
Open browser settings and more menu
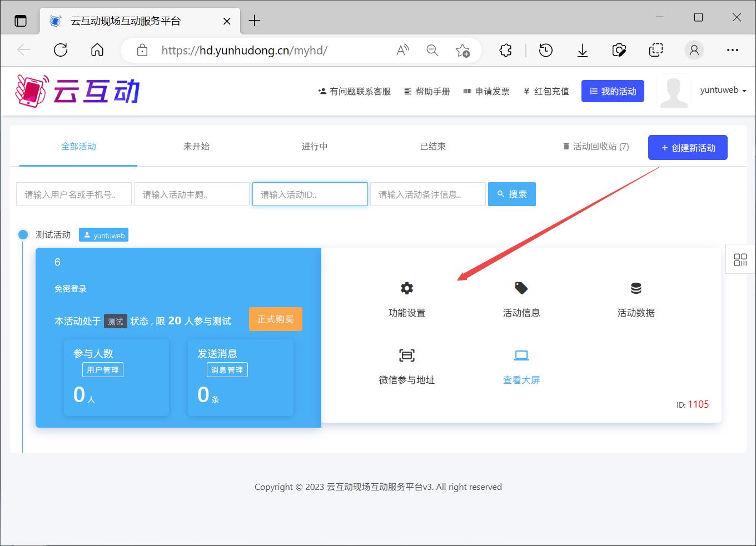coord(733,50)
